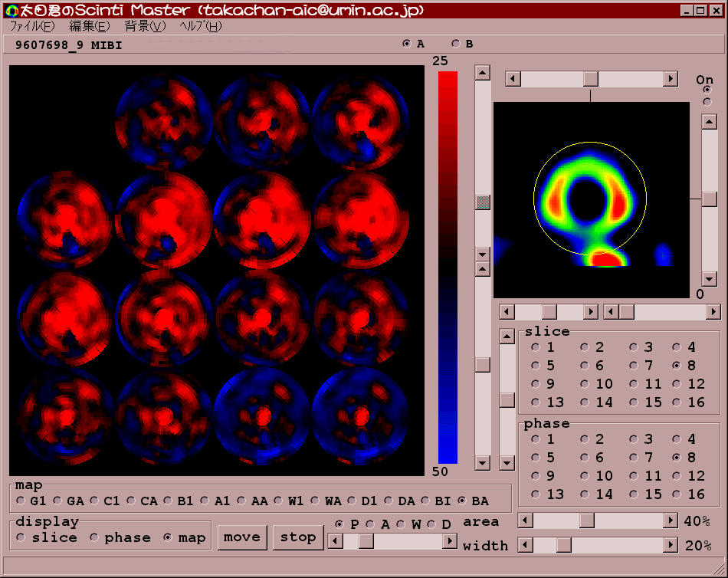Select the GA map option
Screen dimensions: 728x578
click(x=57, y=501)
